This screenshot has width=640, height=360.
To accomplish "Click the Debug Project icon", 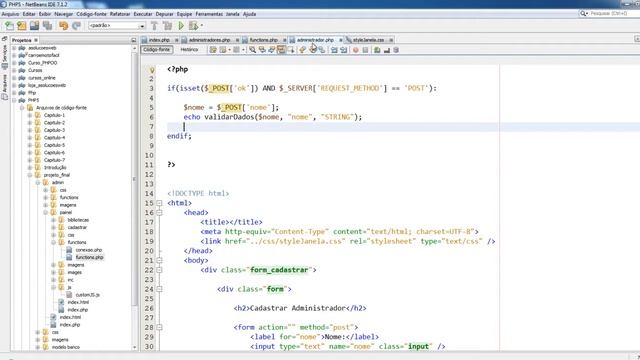I will (x=193, y=26).
